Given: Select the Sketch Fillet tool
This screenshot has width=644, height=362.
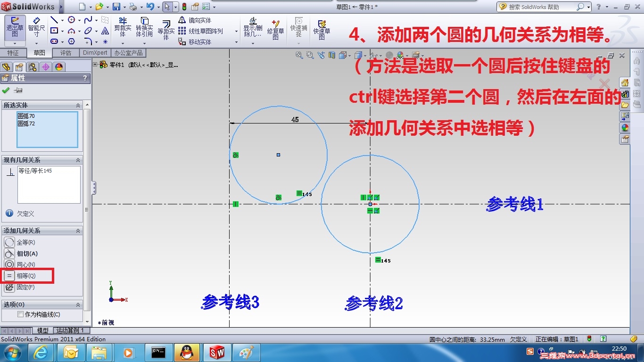Looking at the screenshot, I should (x=88, y=42).
